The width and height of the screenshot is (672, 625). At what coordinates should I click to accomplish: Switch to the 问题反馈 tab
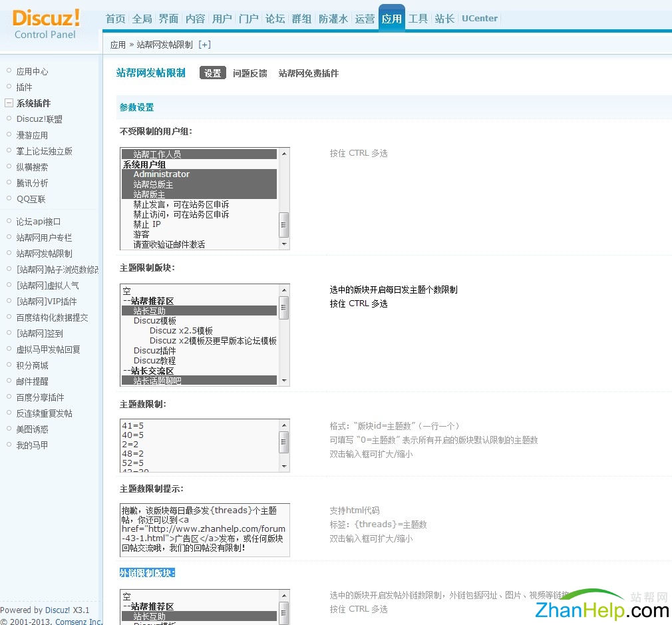[250, 73]
